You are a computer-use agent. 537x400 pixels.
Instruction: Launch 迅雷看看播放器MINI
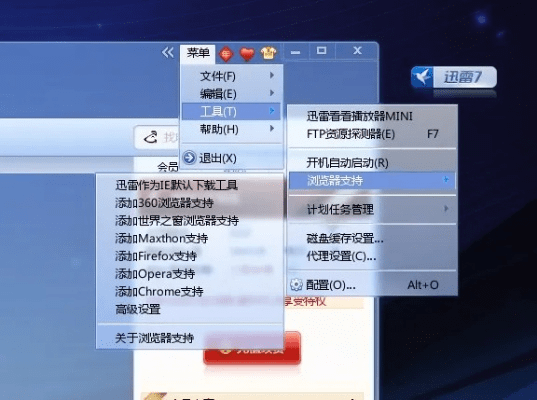[x=372, y=116]
